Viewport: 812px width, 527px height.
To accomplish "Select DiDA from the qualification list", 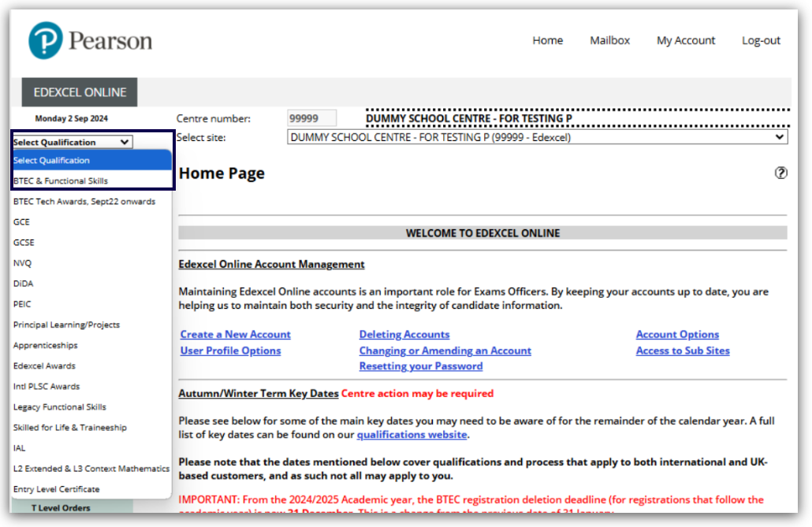I will click(92, 284).
